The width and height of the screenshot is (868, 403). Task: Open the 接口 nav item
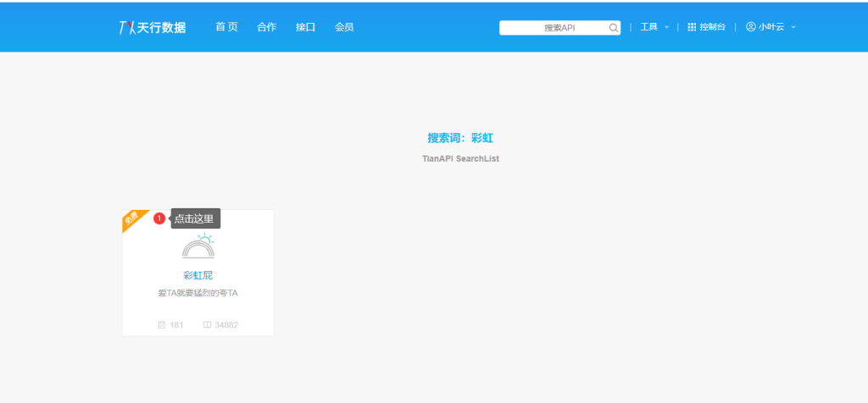pos(305,27)
